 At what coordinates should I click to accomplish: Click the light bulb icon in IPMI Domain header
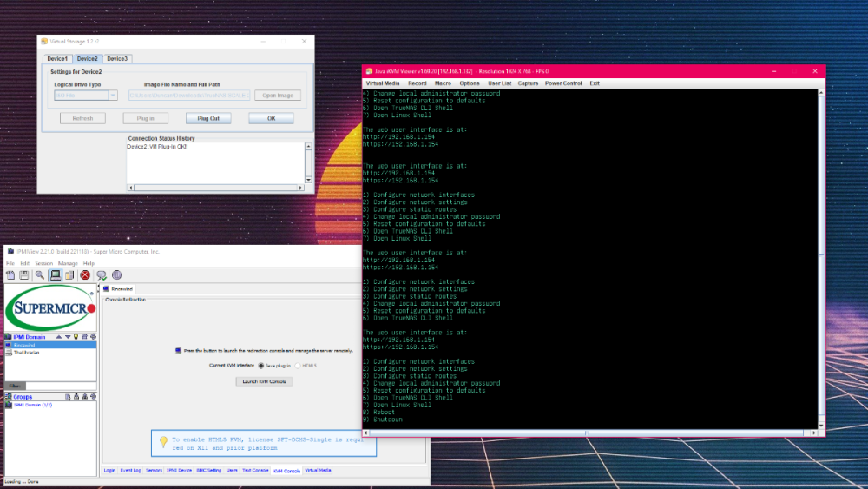(76, 336)
